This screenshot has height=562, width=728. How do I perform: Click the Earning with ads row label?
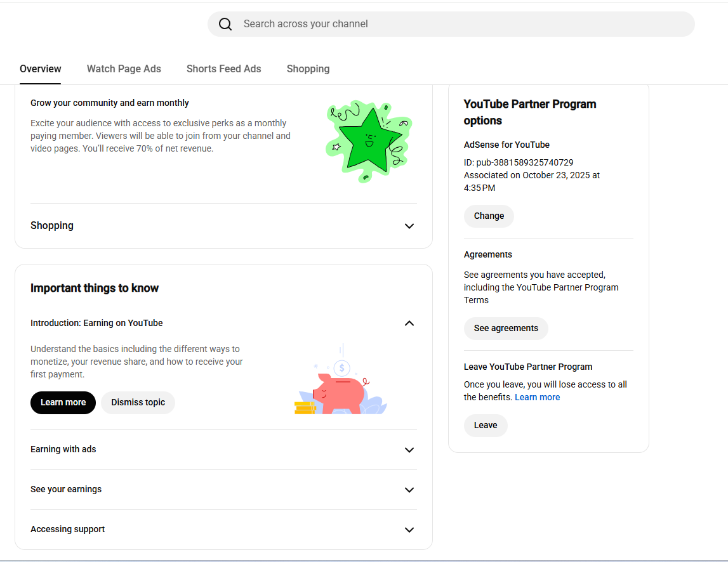coord(63,449)
